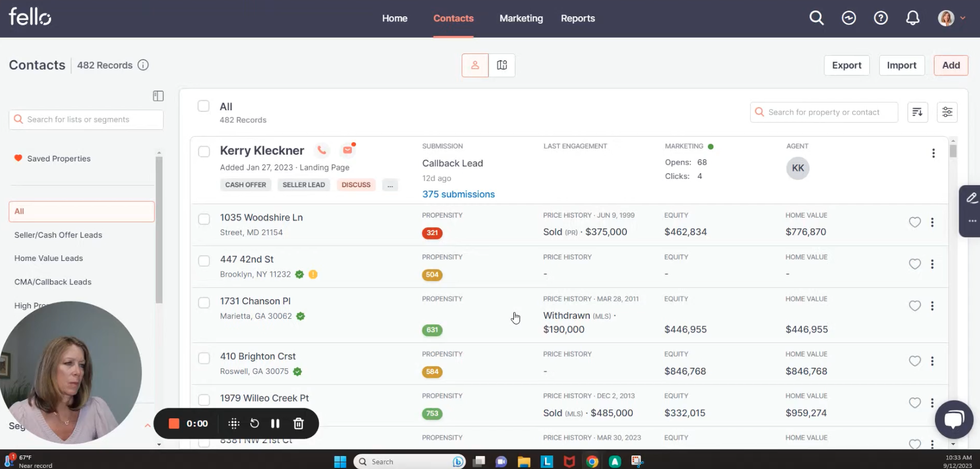Open the search icon in top navigation

pyautogui.click(x=816, y=19)
